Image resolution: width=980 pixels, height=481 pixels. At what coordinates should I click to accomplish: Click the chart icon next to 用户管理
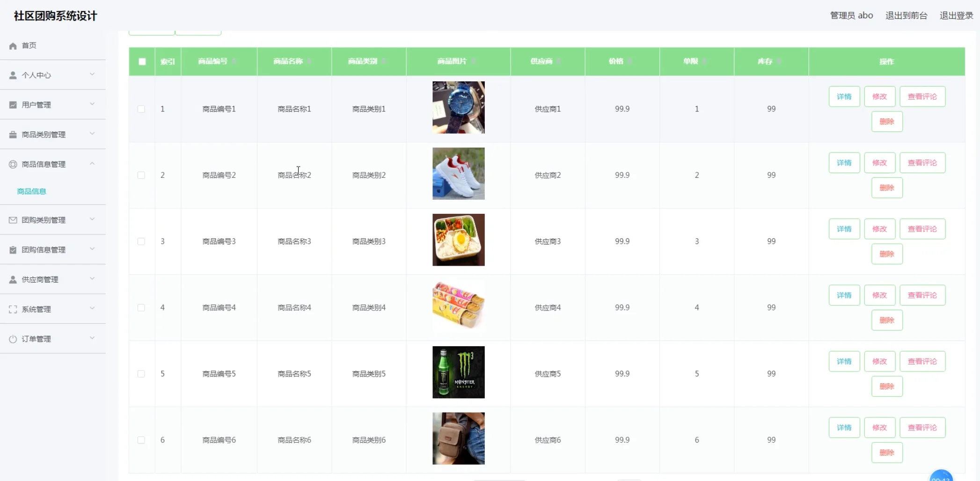point(12,104)
